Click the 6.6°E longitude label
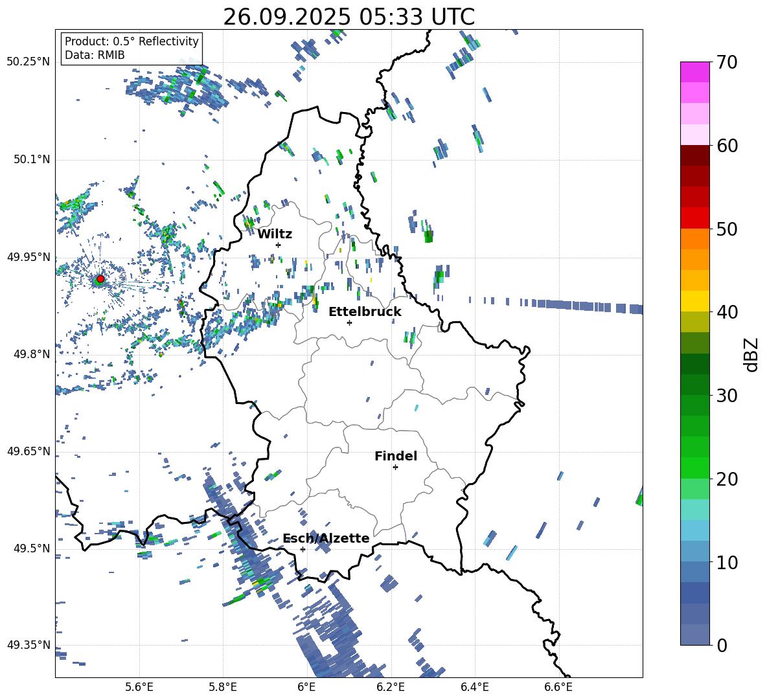The width and height of the screenshot is (767, 700). point(558,687)
